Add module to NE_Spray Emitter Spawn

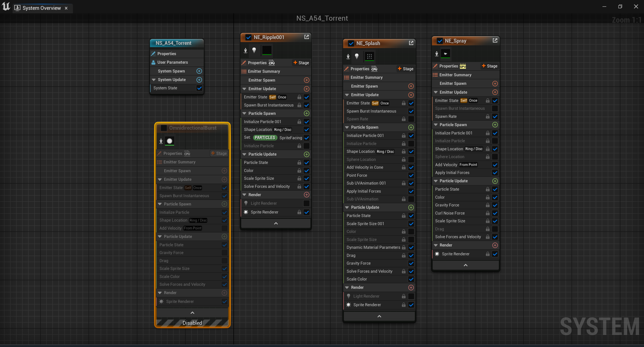coord(495,83)
